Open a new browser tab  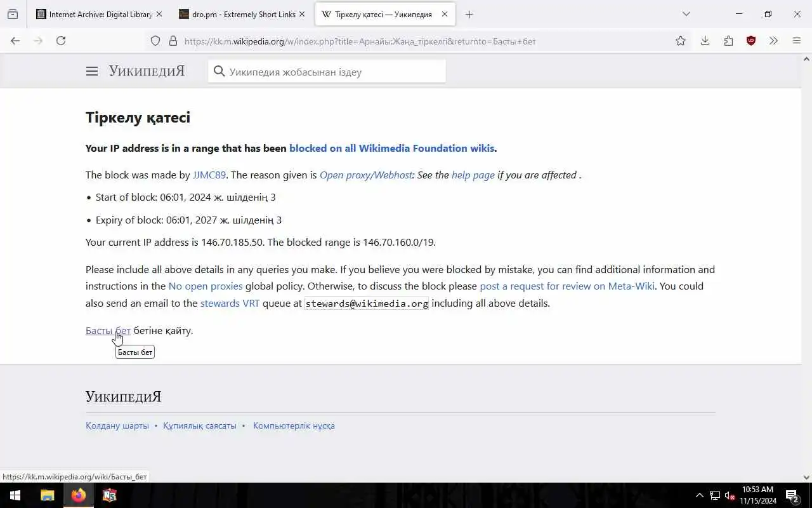[x=469, y=14]
